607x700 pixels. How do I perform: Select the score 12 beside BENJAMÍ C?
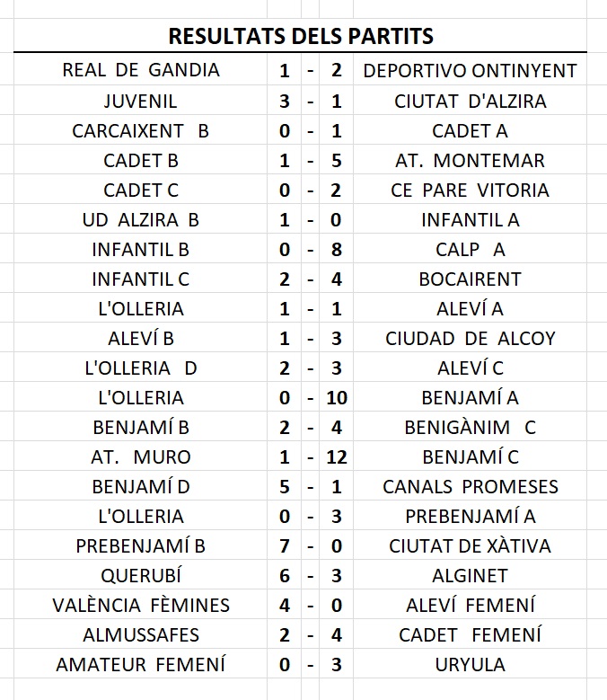click(x=337, y=456)
